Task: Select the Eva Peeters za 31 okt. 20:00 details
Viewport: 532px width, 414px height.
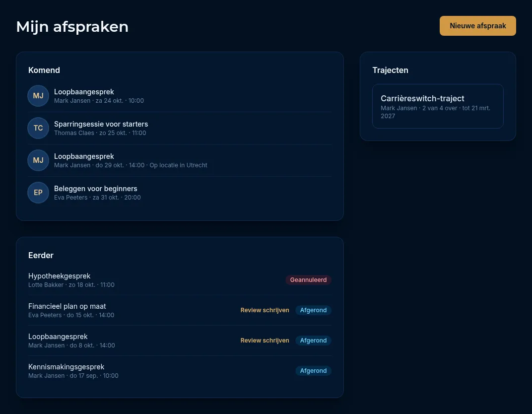Action: 97,198
